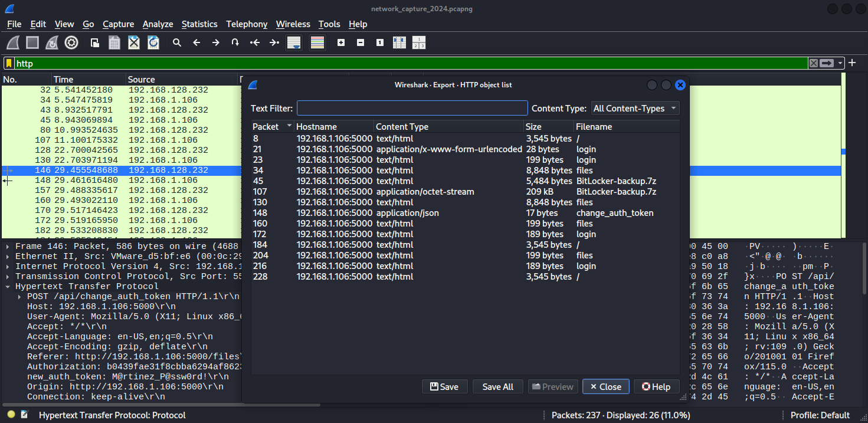Open Help for object list

[656, 386]
